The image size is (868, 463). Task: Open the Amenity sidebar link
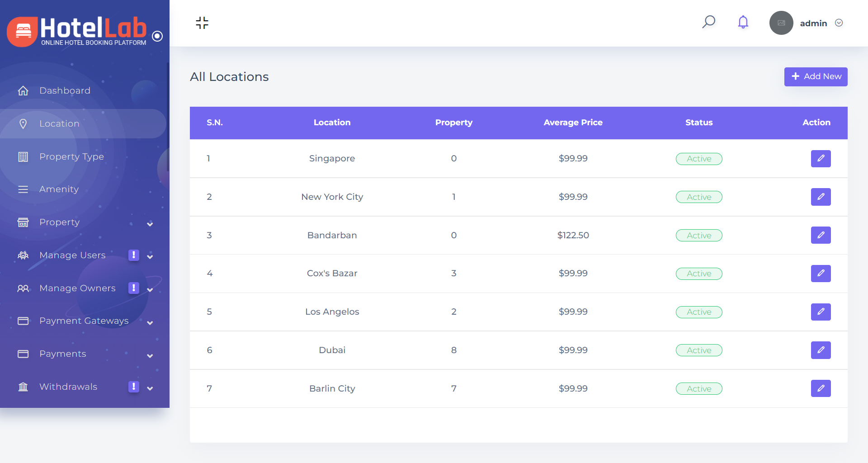coord(59,189)
